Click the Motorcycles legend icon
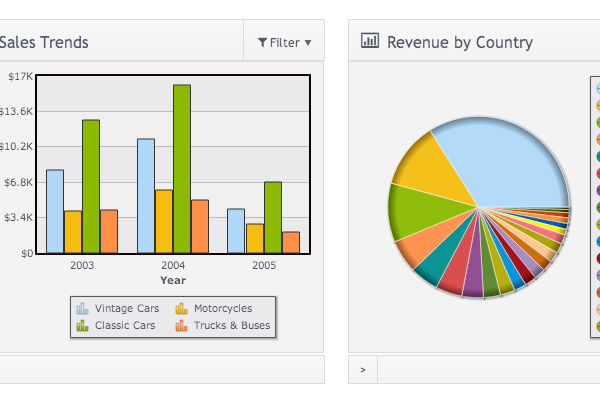The height and width of the screenshot is (400, 600). pyautogui.click(x=181, y=309)
